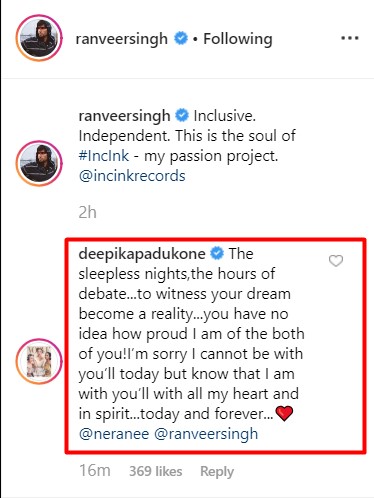
Task: Reply to the deepikapadukone comment
Action: (x=217, y=472)
